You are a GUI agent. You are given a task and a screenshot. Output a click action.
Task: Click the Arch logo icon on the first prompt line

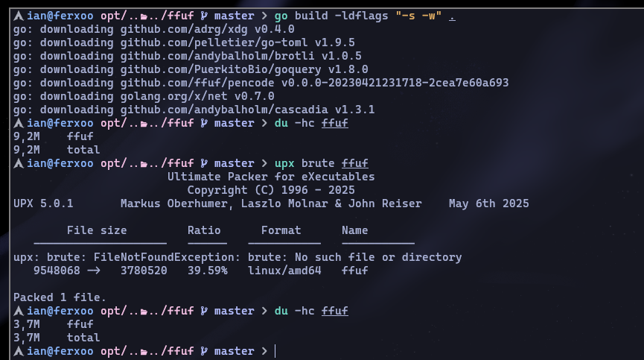tap(18, 16)
